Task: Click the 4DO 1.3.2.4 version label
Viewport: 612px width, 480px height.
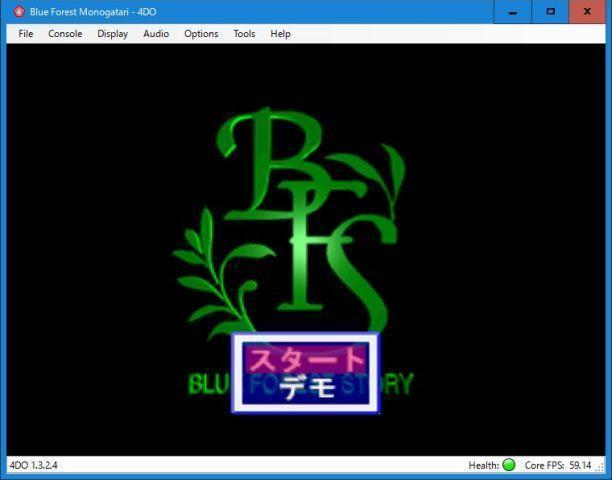Action: click(34, 465)
